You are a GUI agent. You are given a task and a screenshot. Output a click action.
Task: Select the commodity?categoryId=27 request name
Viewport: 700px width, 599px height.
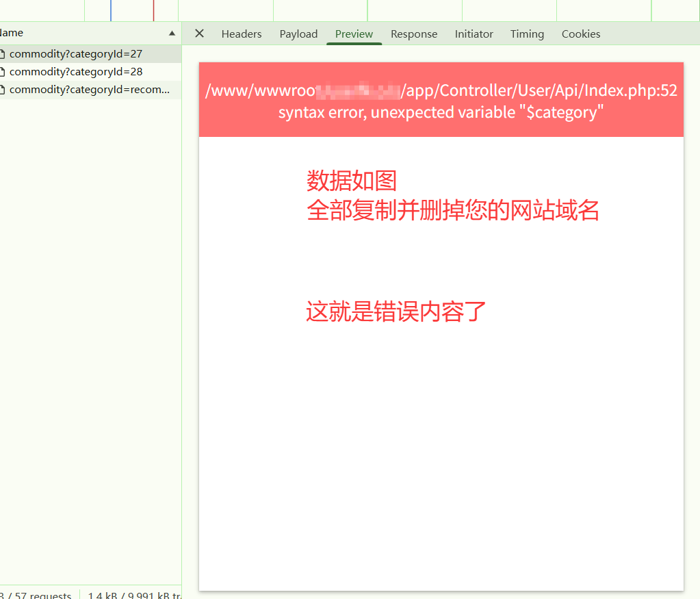76,54
